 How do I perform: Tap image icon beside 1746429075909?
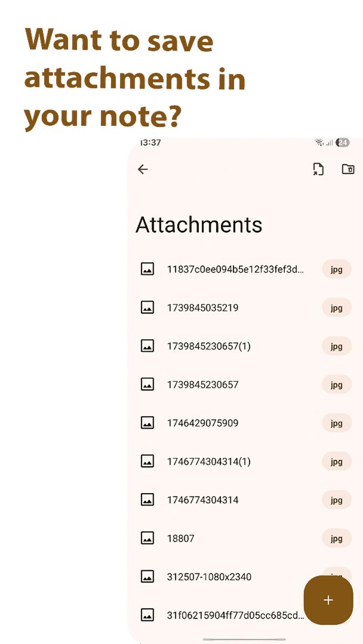(147, 423)
